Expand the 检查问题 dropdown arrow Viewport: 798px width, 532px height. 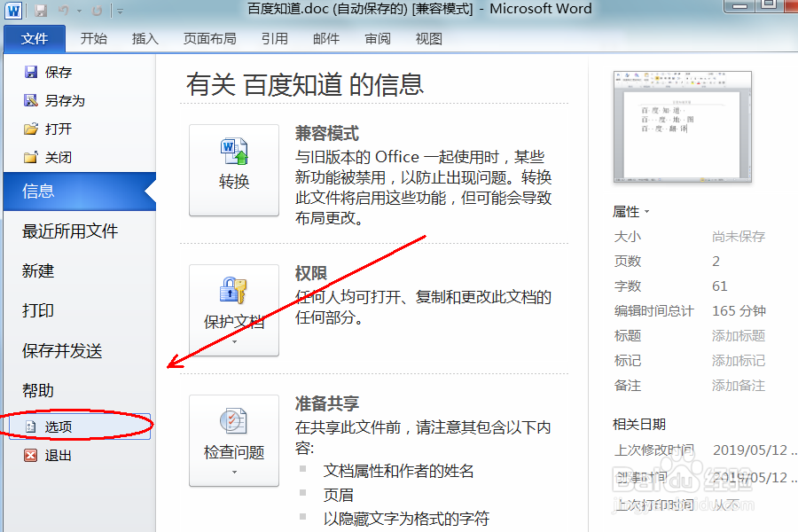(235, 473)
